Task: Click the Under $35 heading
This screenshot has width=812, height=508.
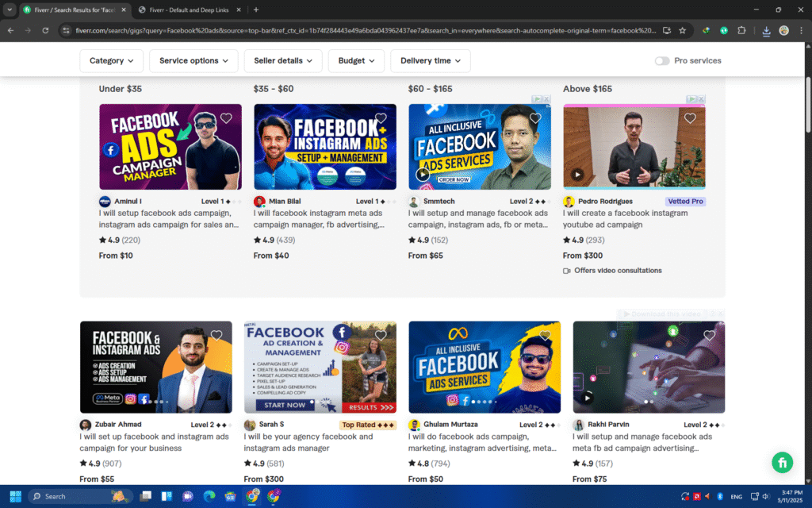Action: point(121,89)
